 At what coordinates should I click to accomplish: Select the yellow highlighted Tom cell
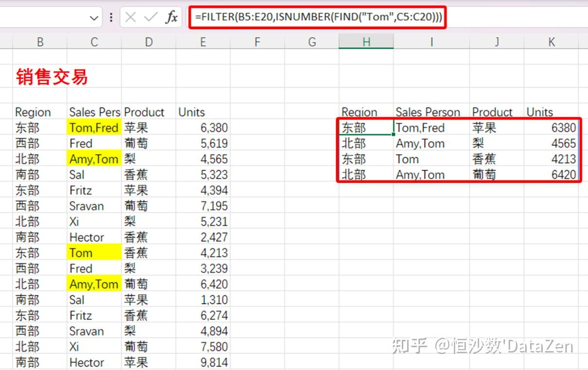(94, 253)
